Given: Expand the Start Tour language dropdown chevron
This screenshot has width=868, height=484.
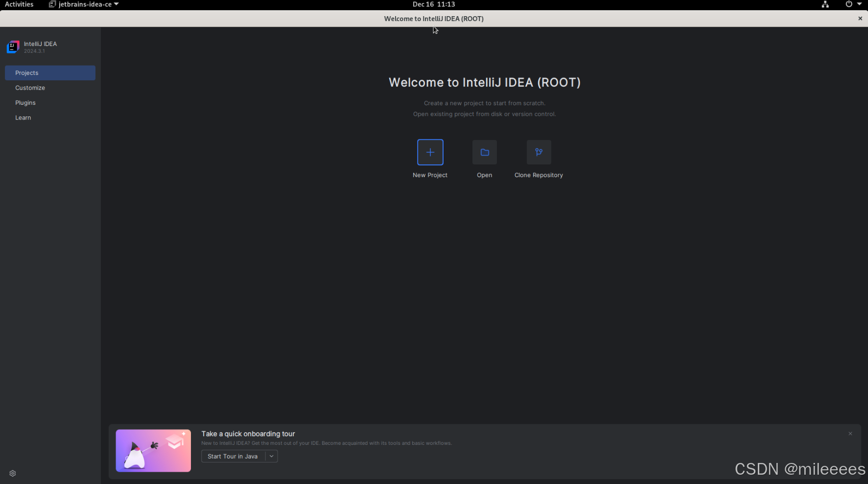Looking at the screenshot, I should point(271,456).
